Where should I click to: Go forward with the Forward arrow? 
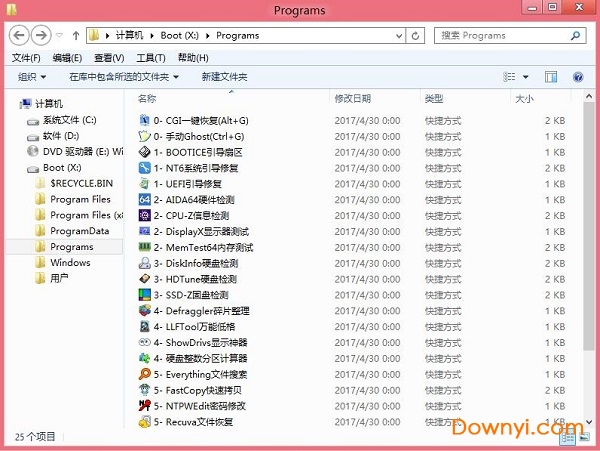tap(41, 36)
